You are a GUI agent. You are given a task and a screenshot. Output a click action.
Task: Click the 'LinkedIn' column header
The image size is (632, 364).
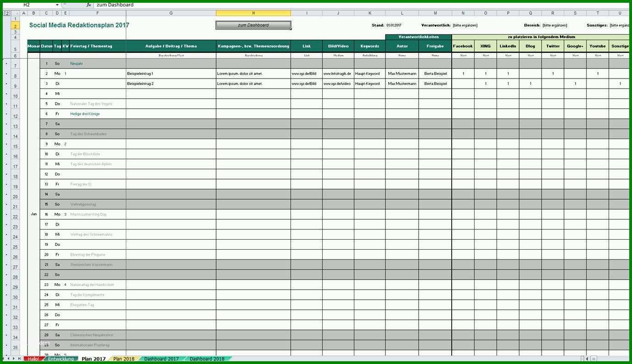point(508,46)
